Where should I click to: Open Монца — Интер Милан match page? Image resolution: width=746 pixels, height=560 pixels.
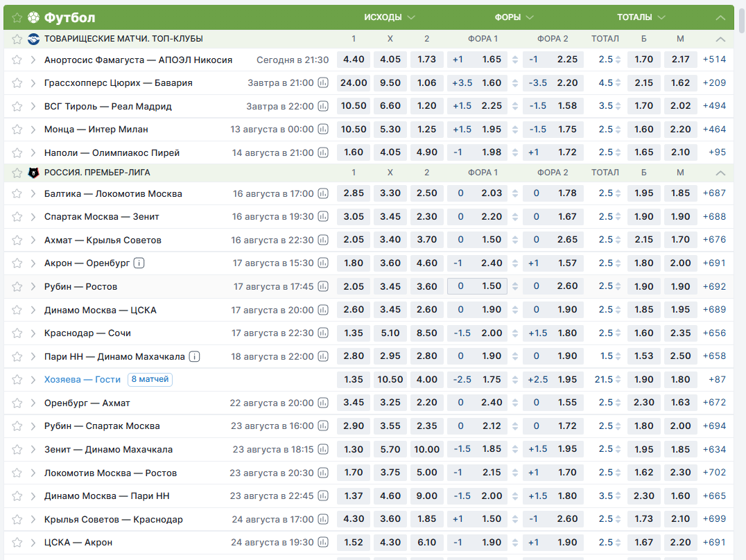pyautogui.click(x=96, y=130)
